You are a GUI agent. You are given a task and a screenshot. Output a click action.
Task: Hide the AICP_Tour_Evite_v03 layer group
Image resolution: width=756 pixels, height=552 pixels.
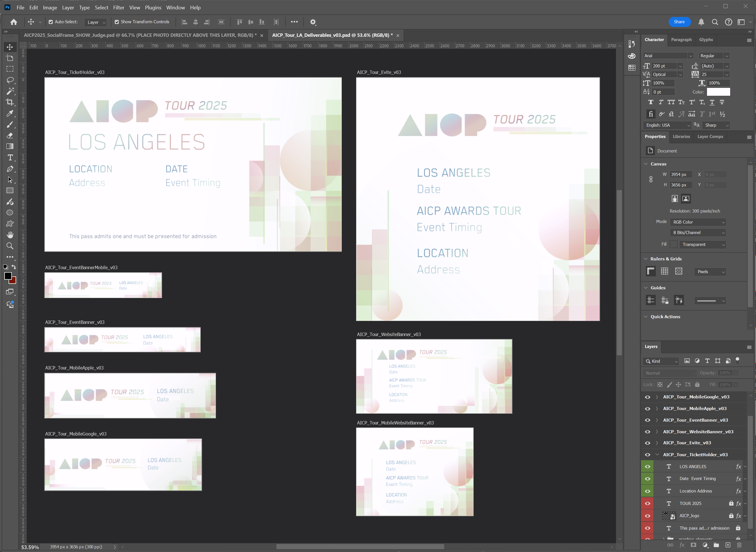click(647, 443)
